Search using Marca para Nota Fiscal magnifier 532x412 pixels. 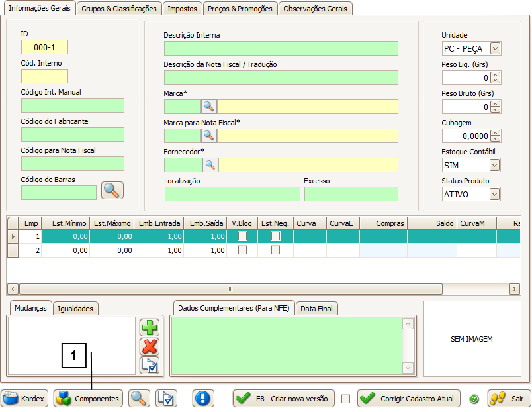209,136
